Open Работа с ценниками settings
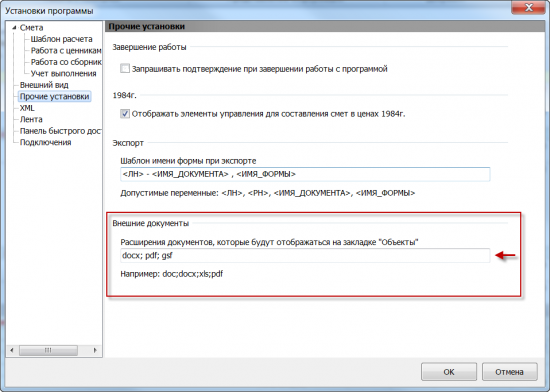The image size is (550, 392). pos(66,50)
